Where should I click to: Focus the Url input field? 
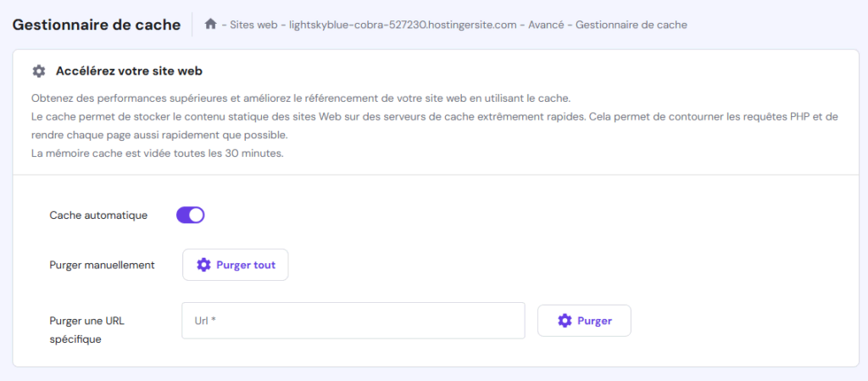click(x=353, y=321)
